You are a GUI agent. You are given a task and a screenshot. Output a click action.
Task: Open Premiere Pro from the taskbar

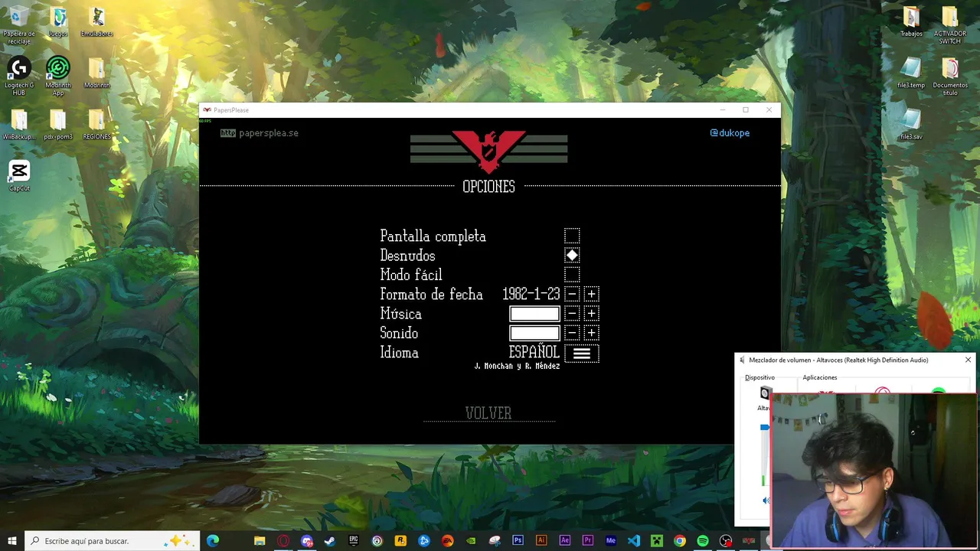pos(587,541)
